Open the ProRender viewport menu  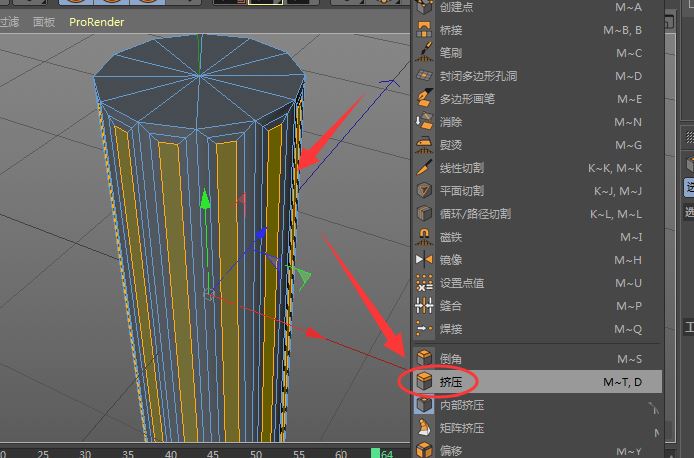click(98, 21)
